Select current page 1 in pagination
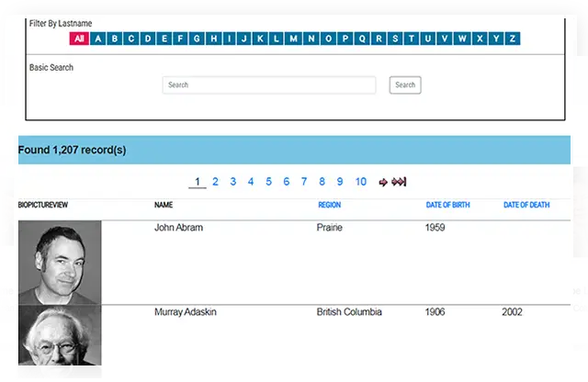This screenshot has width=588, height=382. point(198,182)
